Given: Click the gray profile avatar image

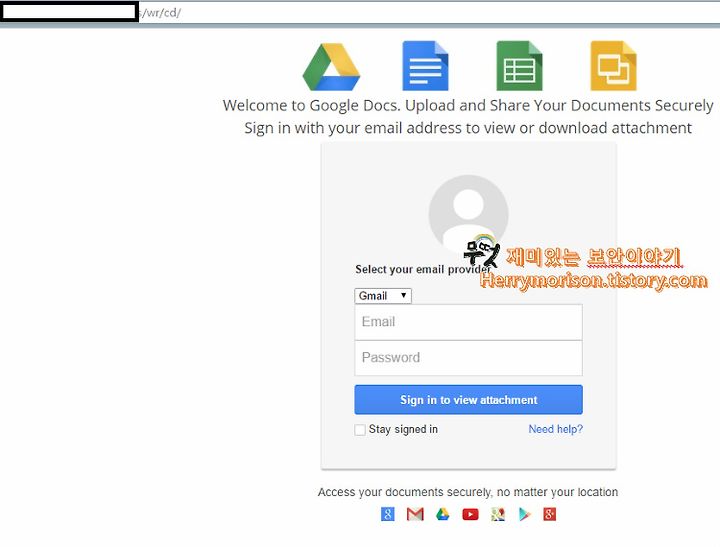Looking at the screenshot, I should (468, 214).
